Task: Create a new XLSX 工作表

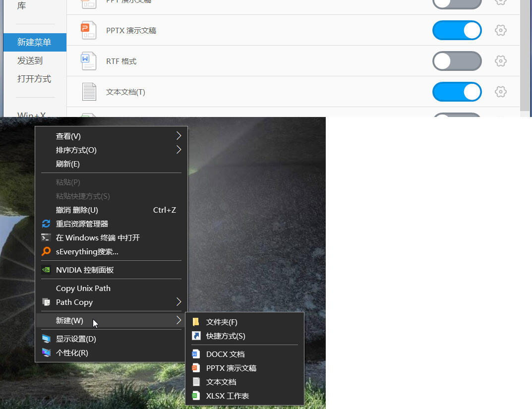Action: (227, 396)
